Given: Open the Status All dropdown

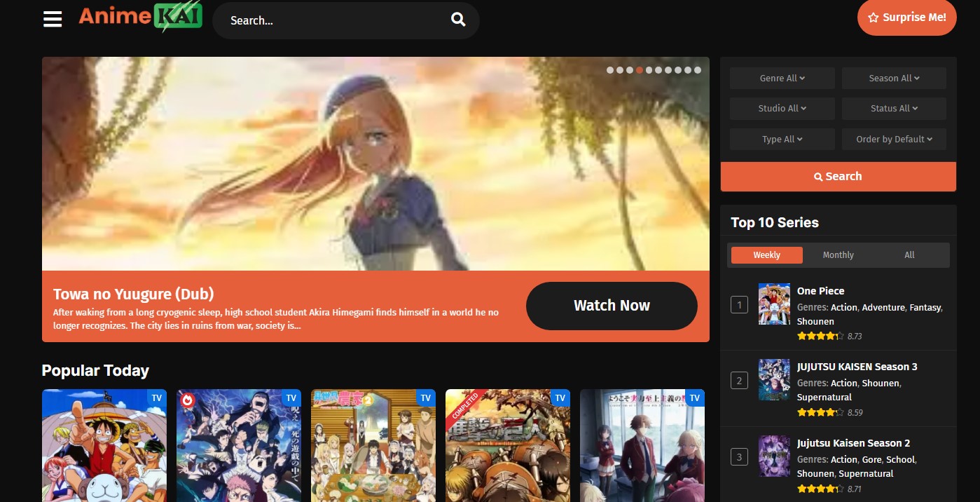Looking at the screenshot, I should coord(894,108).
